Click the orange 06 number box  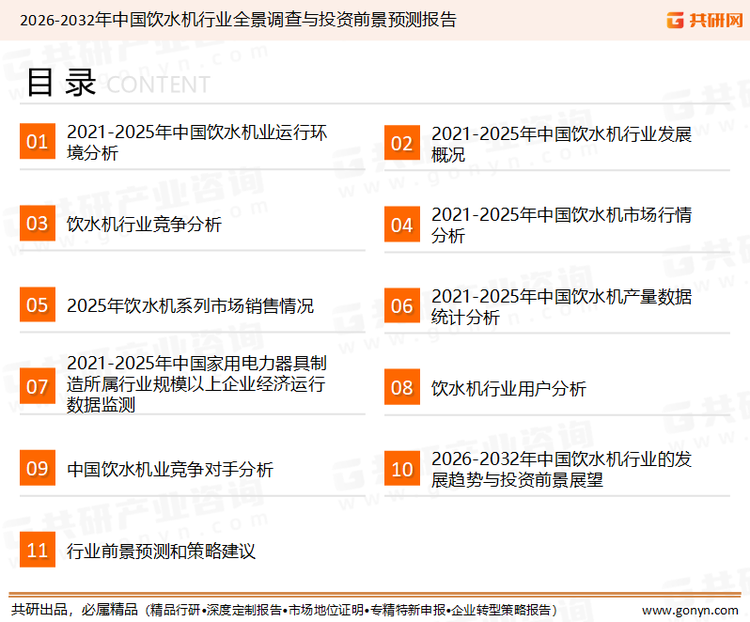point(402,305)
